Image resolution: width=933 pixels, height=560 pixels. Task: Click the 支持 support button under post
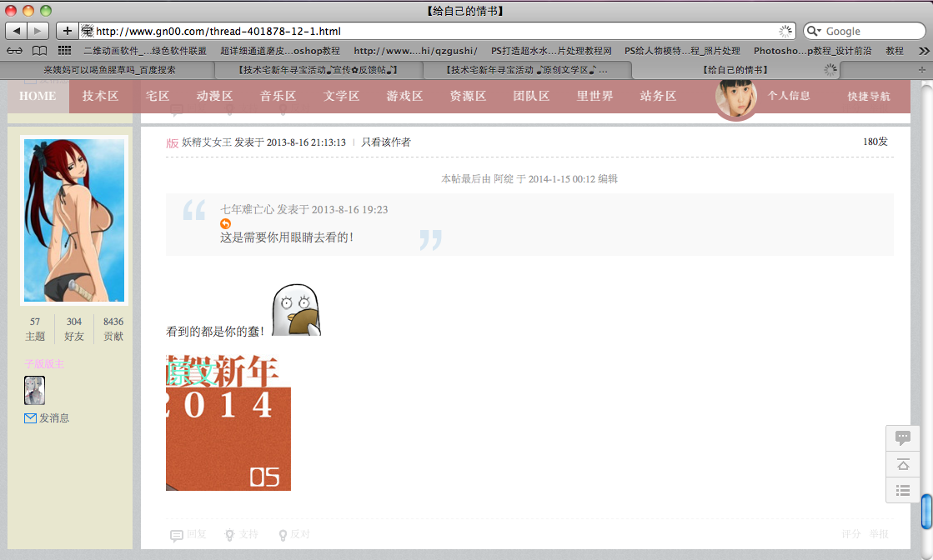(241, 535)
